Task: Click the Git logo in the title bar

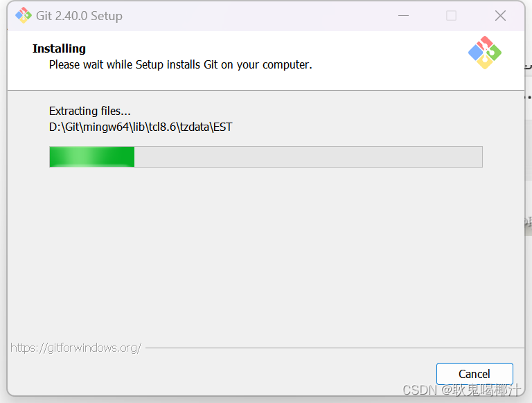Action: (x=24, y=15)
